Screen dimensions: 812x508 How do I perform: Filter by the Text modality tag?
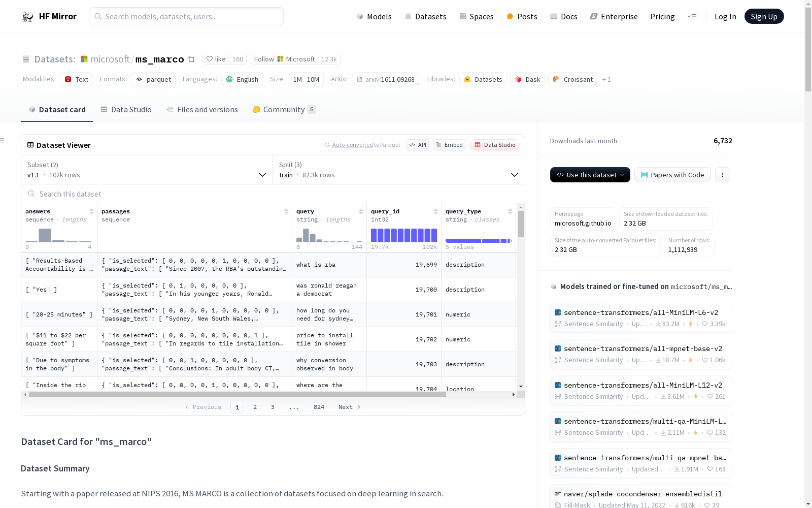point(76,79)
